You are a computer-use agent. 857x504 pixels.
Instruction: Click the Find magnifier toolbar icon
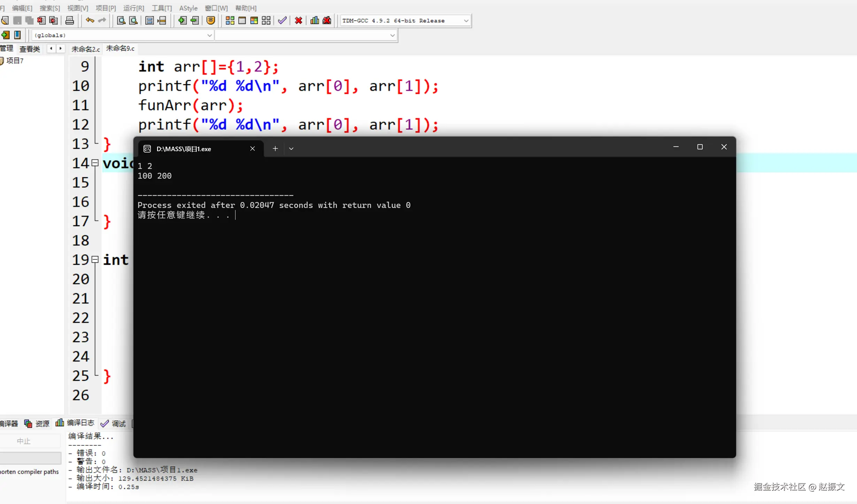click(121, 21)
